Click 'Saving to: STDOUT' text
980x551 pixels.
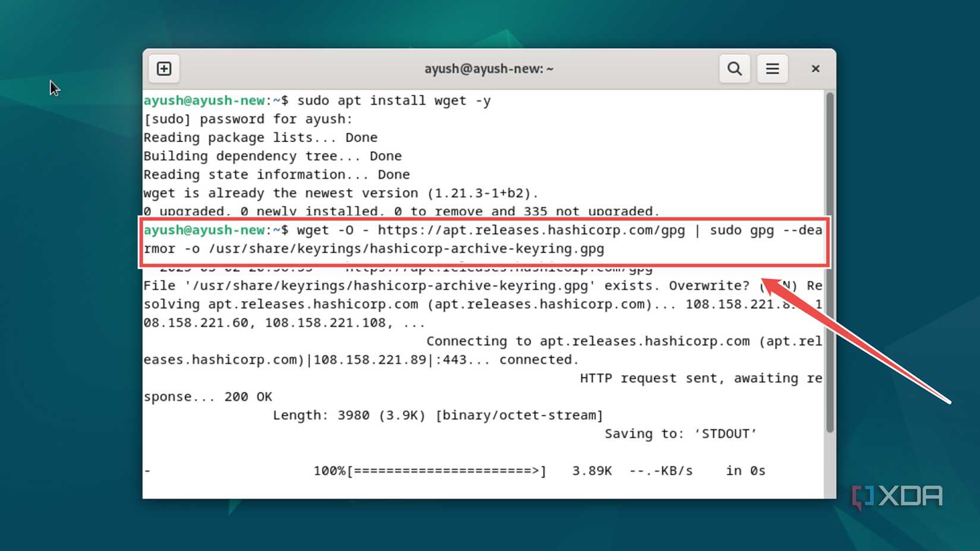pyautogui.click(x=681, y=433)
